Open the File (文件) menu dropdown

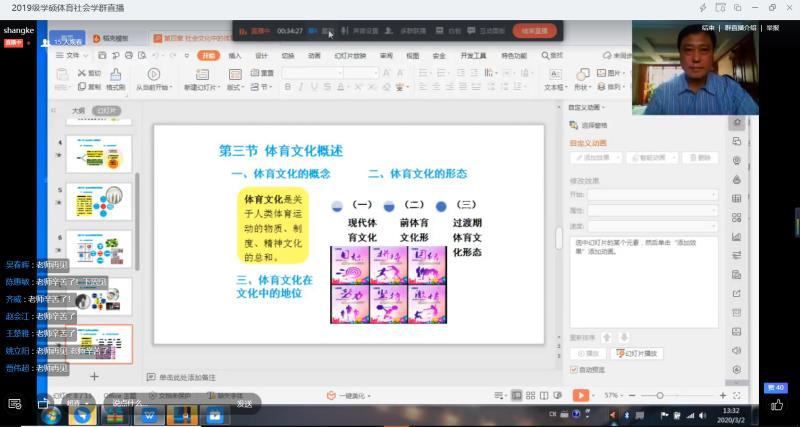click(x=72, y=55)
